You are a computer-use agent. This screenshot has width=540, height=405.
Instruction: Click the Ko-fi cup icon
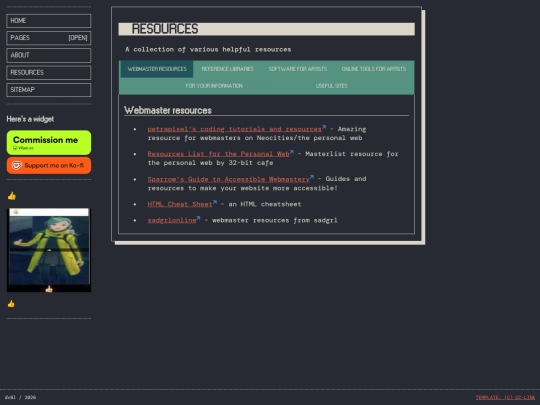point(17,165)
